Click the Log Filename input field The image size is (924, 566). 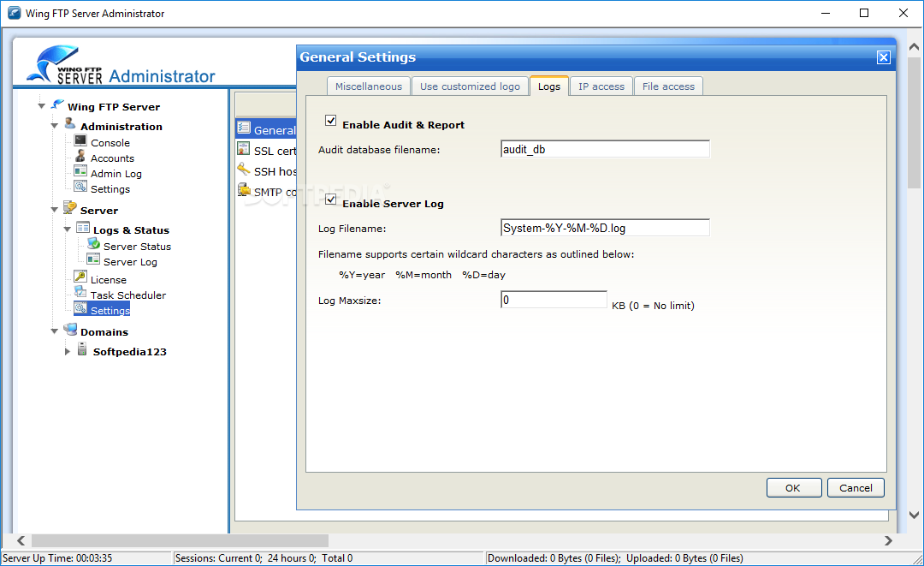click(605, 228)
